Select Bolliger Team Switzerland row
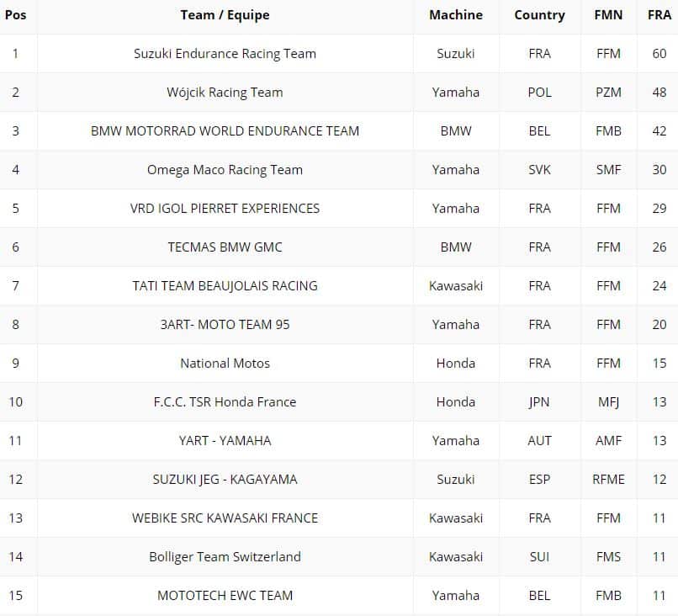Screen dimensions: 678x616 click(x=225, y=557)
